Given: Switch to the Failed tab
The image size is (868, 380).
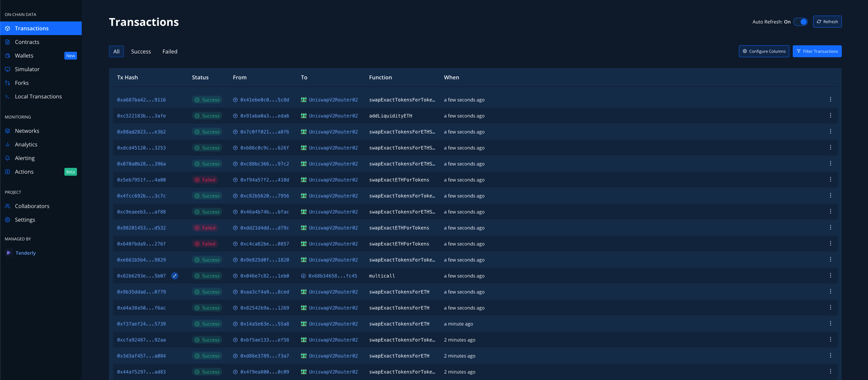Looking at the screenshot, I should click(170, 51).
